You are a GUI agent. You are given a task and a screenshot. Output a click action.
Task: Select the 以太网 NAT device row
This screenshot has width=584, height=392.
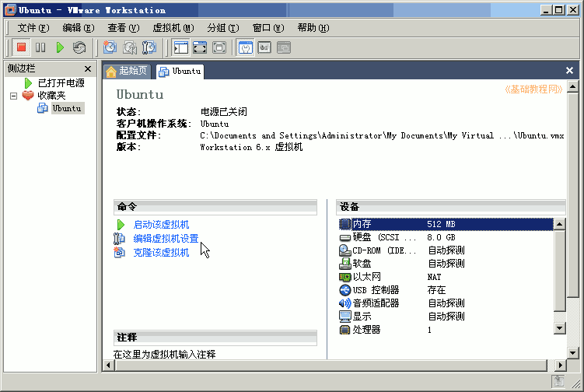click(446, 277)
